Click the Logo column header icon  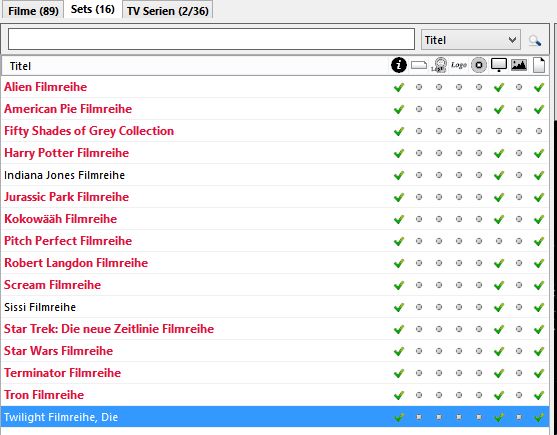click(459, 65)
